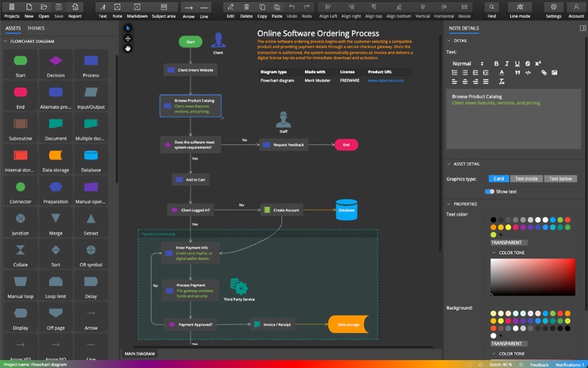Image resolution: width=588 pixels, height=368 pixels.
Task: Click the text color tone gradient picker
Action: tap(532, 277)
